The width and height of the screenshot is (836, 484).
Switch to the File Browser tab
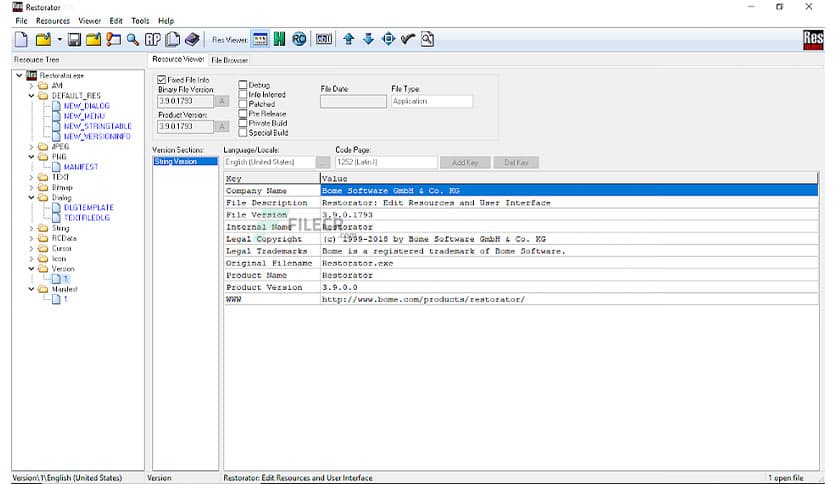click(x=229, y=60)
